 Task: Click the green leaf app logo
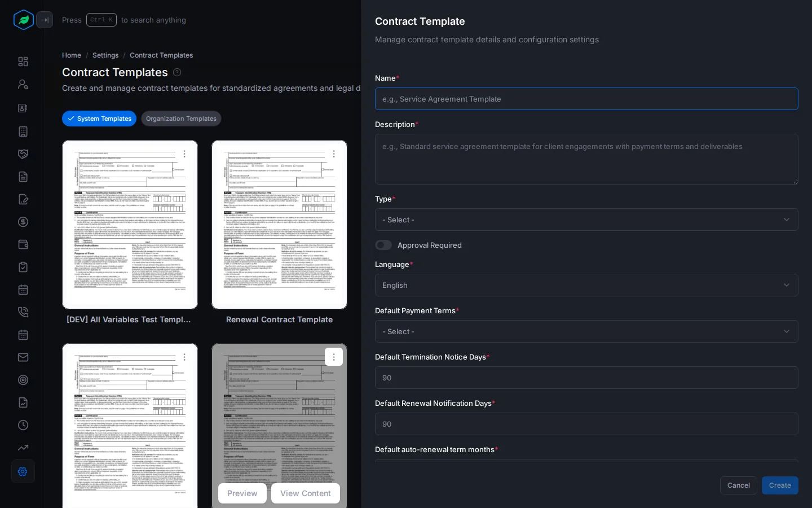click(24, 20)
